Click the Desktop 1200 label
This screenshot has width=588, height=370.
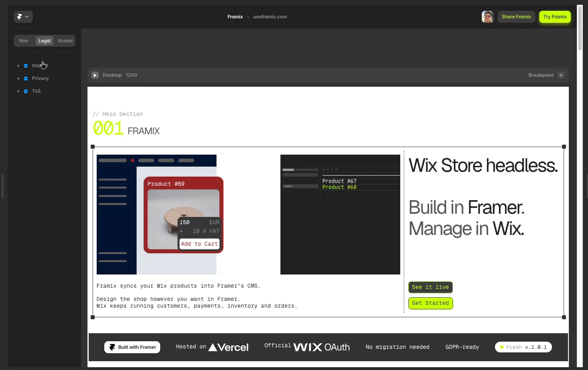pyautogui.click(x=120, y=75)
